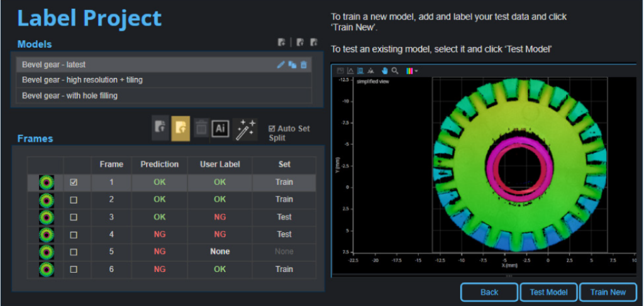
Task: Click the AI labeling icon above Frames
Action: [x=220, y=128]
